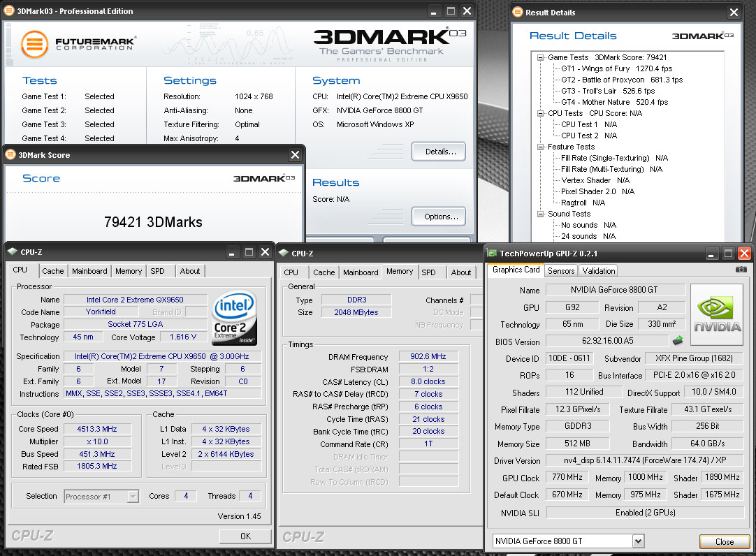Close the 3DMark Score window

point(295,154)
